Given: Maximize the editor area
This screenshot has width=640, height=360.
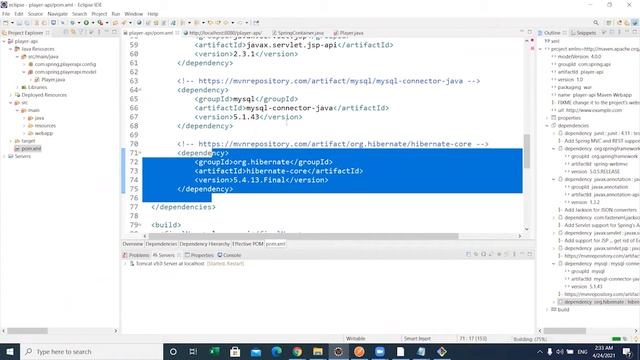Looking at the screenshot, I should pos(530,32).
